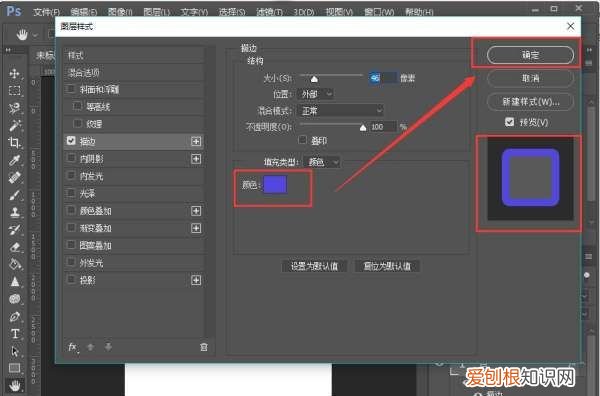Image resolution: width=600 pixels, height=396 pixels.
Task: Select the Move tool
Action: tap(15, 73)
